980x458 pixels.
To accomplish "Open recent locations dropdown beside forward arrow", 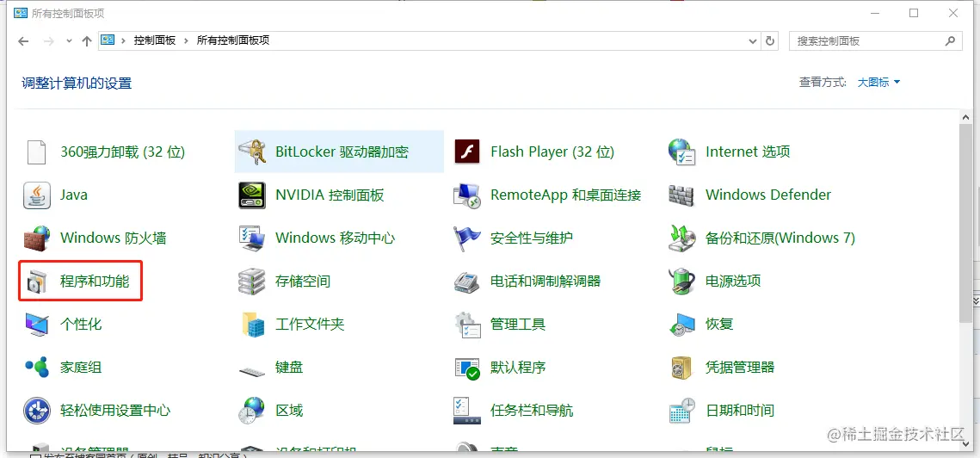I will coord(69,40).
